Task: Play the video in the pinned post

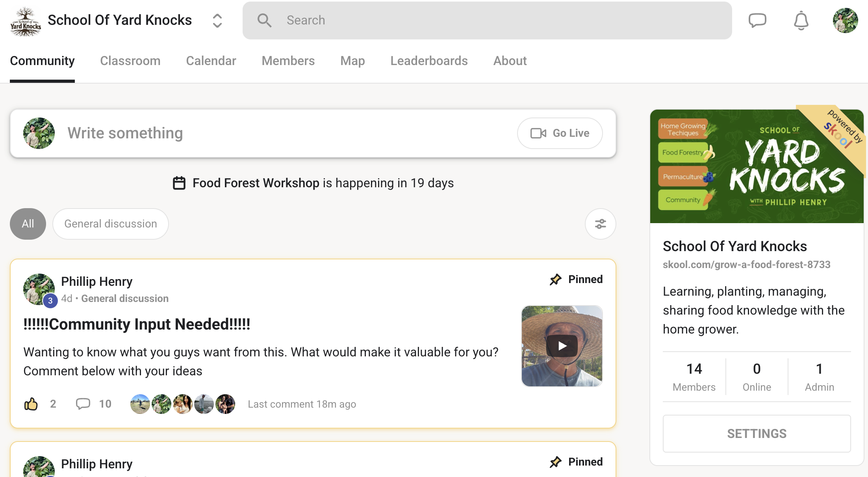Action: click(562, 346)
